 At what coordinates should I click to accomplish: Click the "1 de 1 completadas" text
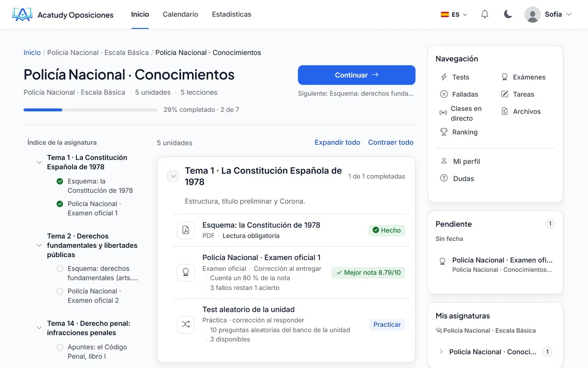pos(377,176)
